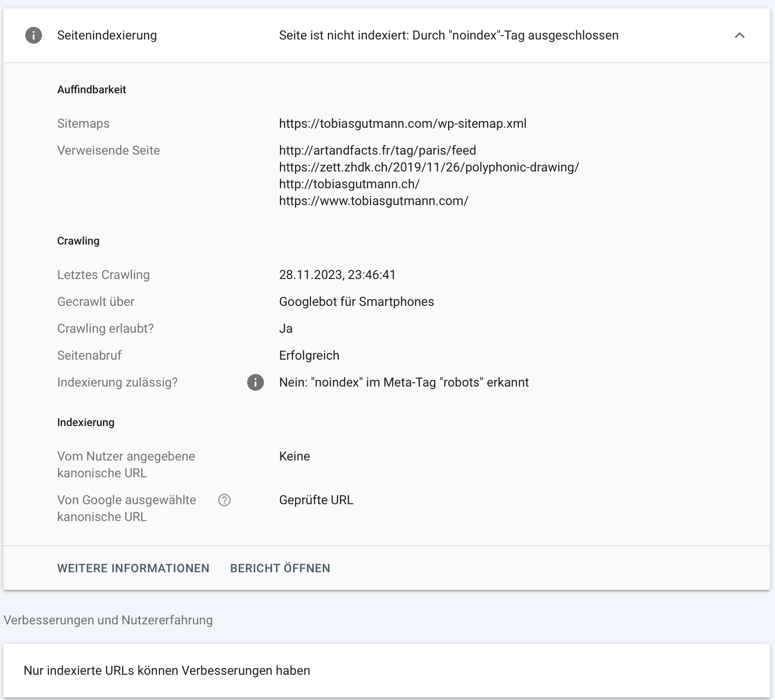Image resolution: width=775 pixels, height=700 pixels.
Task: Click the info icon next to Indexierung zulässig
Action: point(256,382)
